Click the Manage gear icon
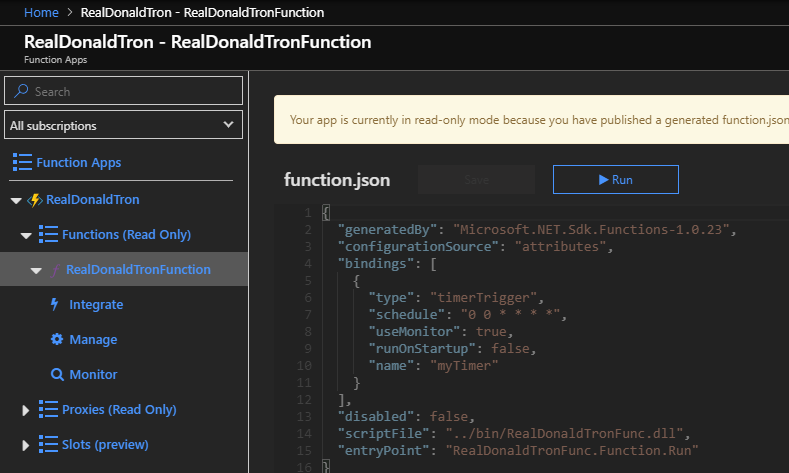This screenshot has height=473, width=789. coord(57,339)
